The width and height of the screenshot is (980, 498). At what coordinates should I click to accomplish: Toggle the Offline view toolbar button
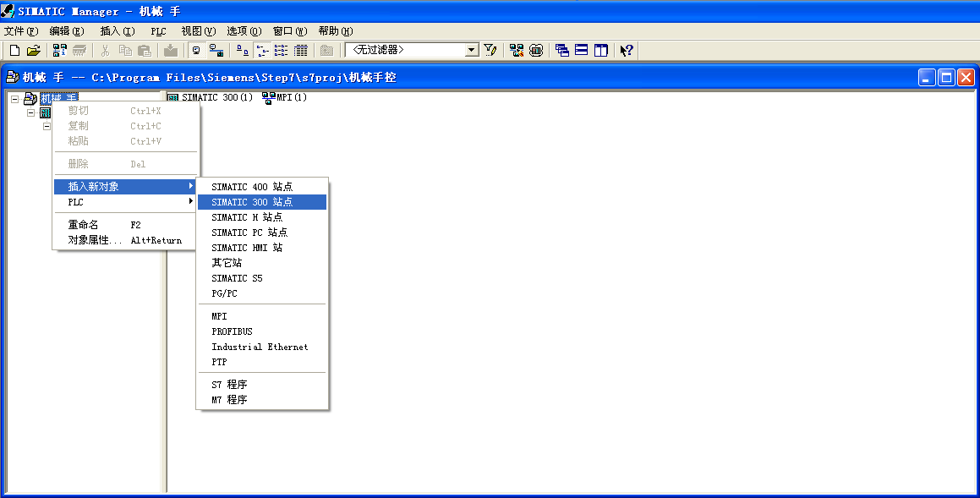(197, 51)
